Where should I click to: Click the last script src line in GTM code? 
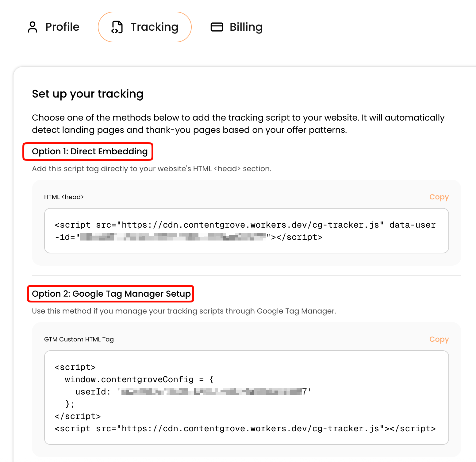tap(245, 429)
